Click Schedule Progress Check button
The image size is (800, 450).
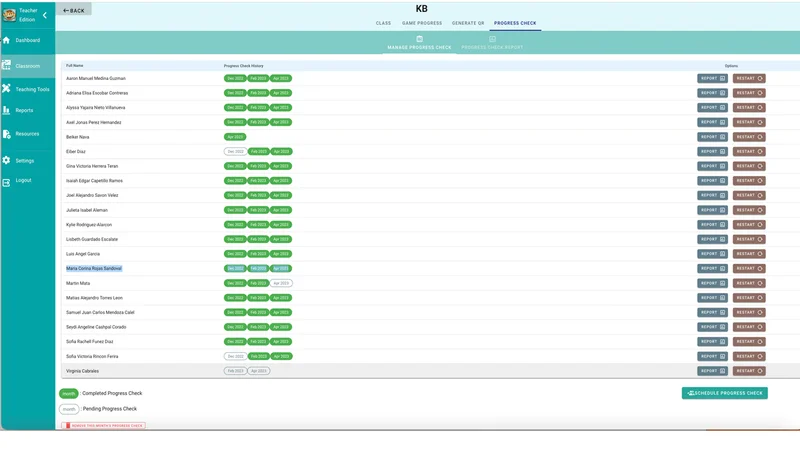pyautogui.click(x=724, y=393)
